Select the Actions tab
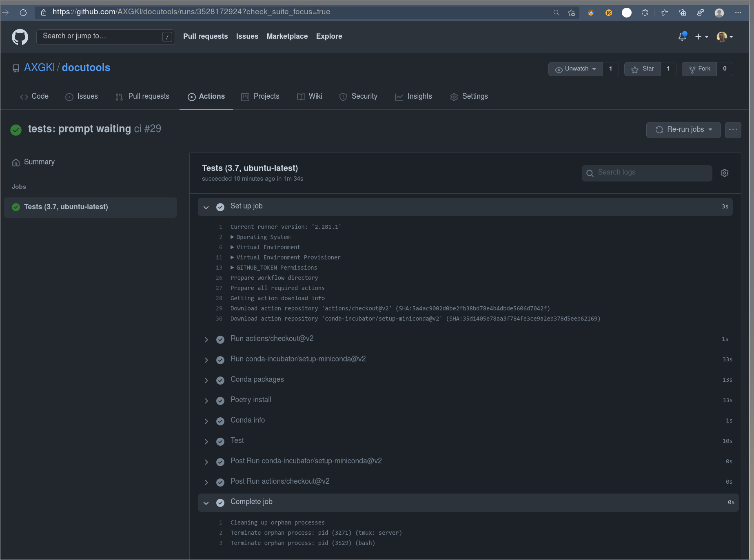Screen dimensions: 754x560 206,97
